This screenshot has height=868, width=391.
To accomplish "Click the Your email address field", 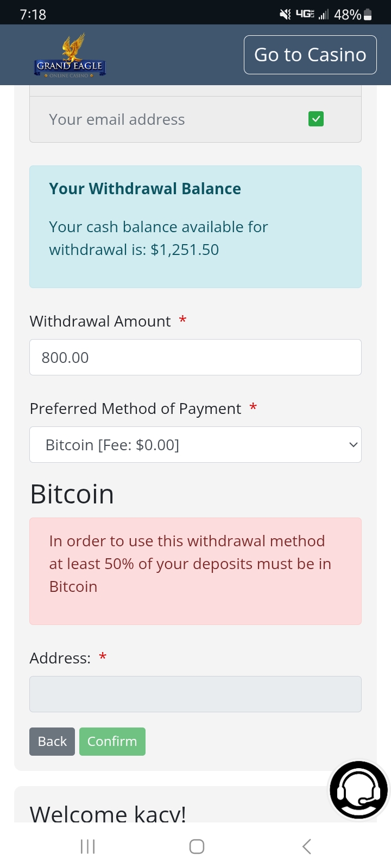I will pos(163,119).
